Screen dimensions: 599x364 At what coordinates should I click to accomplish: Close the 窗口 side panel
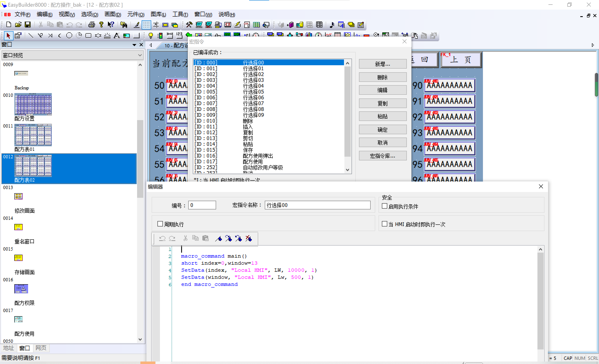141,45
